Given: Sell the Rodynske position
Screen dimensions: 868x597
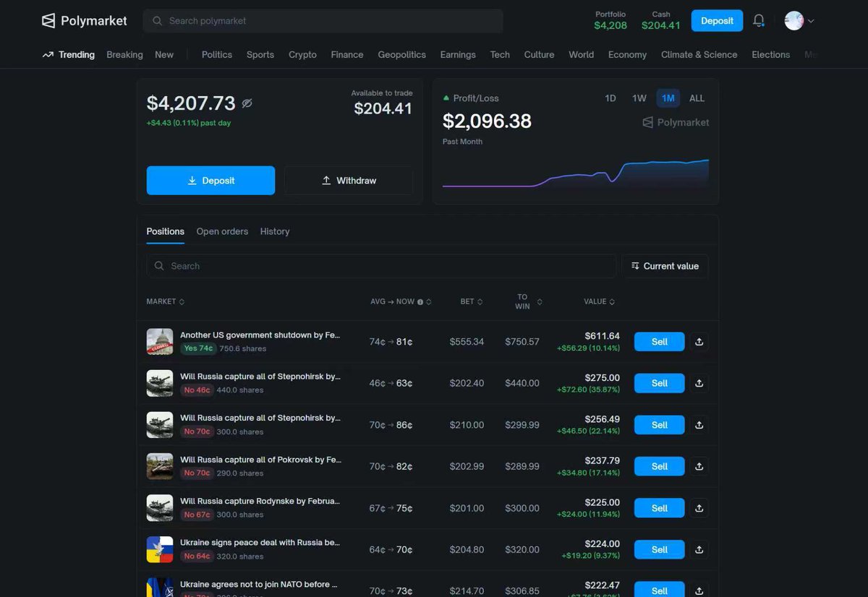Looking at the screenshot, I should coord(659,508).
